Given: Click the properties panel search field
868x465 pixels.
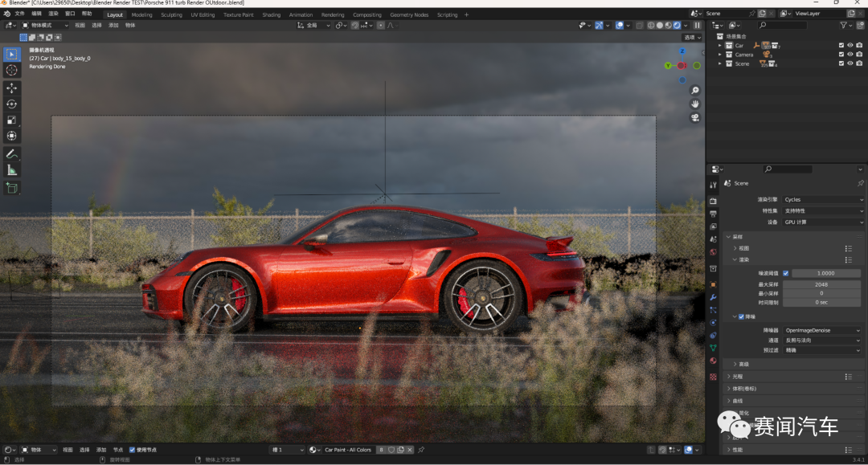Looking at the screenshot, I should coord(788,169).
